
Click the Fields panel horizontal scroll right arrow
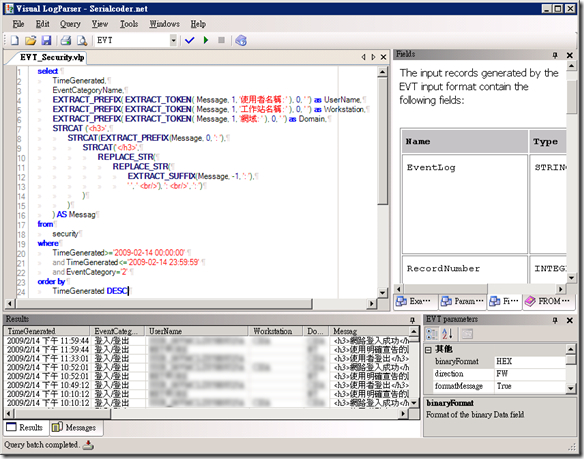(561, 289)
